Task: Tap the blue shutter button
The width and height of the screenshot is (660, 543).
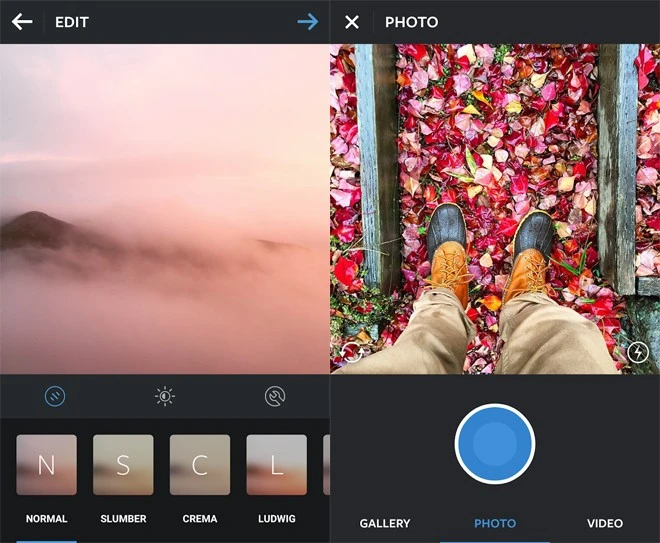Action: 495,444
